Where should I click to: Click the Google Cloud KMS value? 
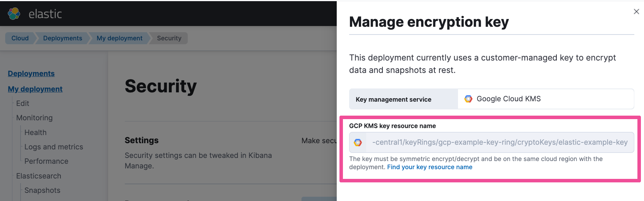(x=509, y=99)
